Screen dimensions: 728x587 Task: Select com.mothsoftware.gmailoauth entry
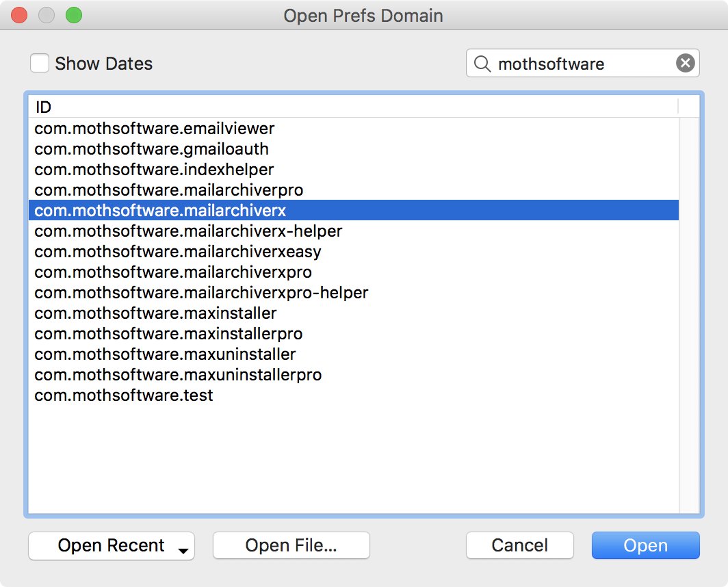(x=354, y=149)
